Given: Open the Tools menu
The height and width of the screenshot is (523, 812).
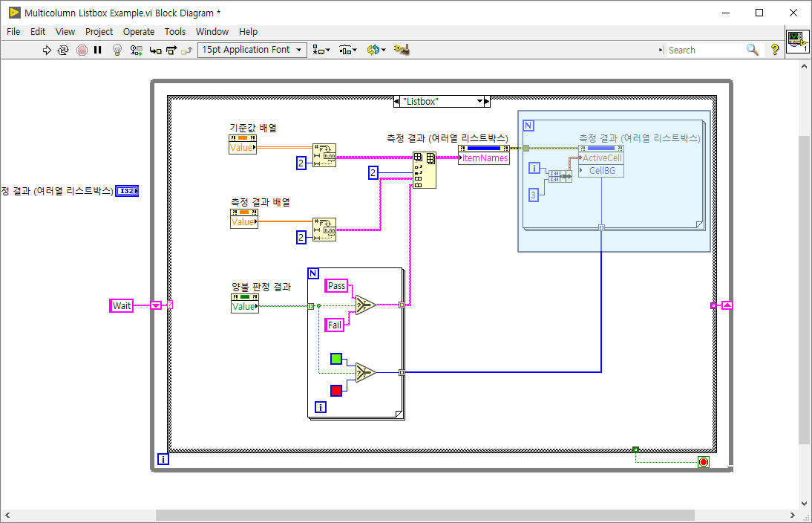Looking at the screenshot, I should click(x=175, y=32).
